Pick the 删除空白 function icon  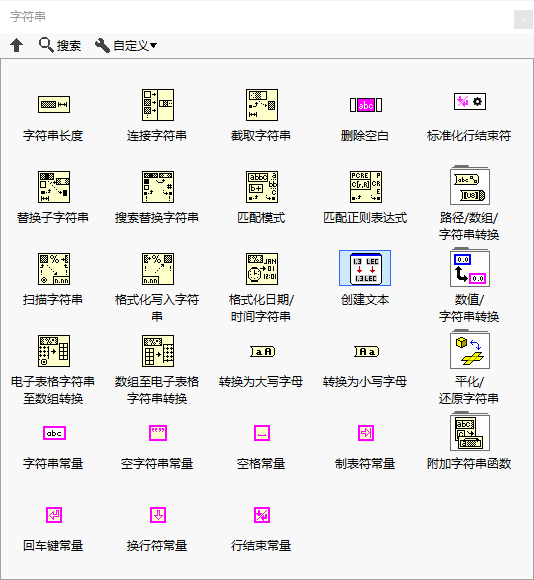tap(366, 105)
